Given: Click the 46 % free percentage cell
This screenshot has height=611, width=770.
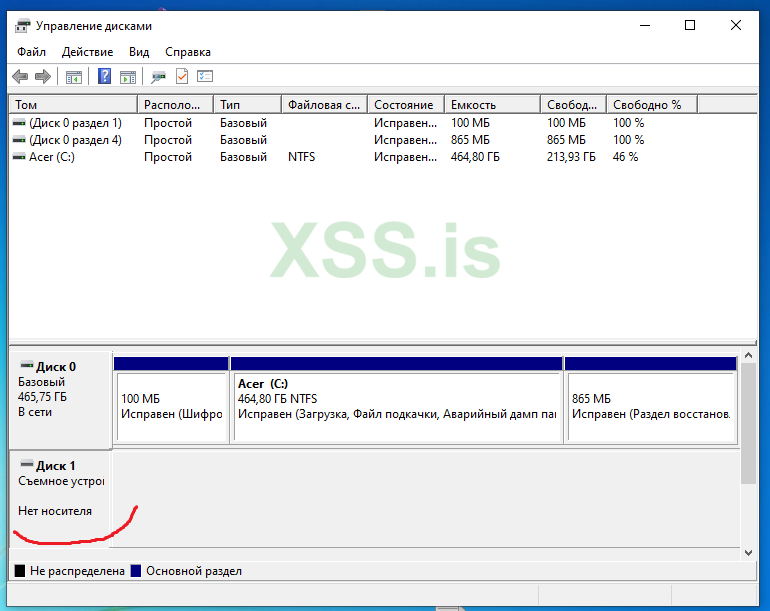Looking at the screenshot, I should click(x=625, y=157).
